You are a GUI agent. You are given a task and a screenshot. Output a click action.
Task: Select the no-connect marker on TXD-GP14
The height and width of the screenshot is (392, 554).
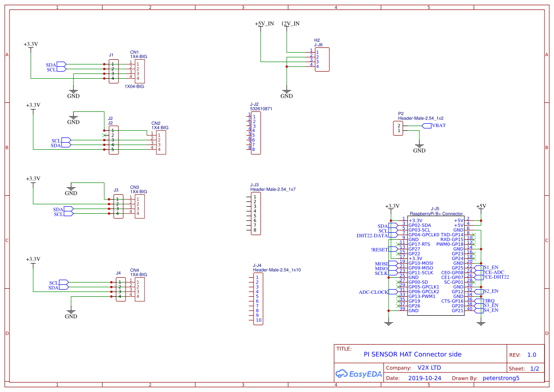coord(473,234)
